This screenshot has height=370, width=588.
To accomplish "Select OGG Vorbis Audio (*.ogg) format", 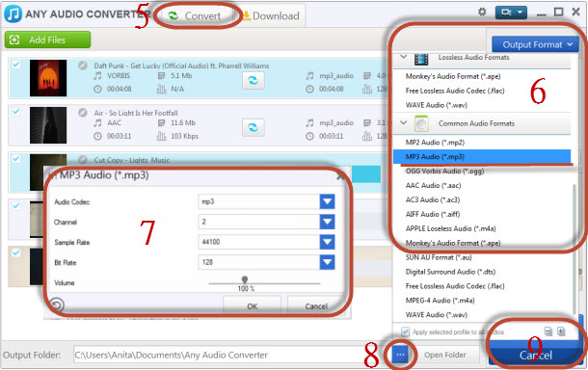I will 444,171.
